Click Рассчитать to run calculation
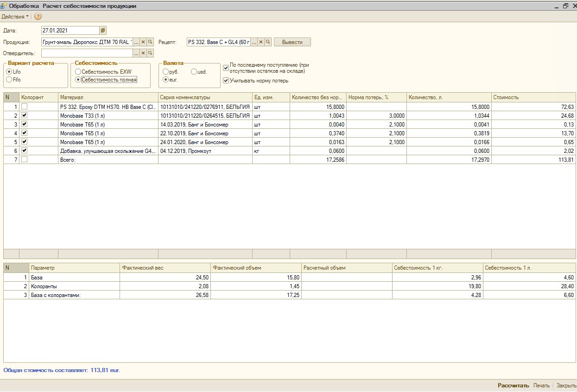The image size is (577, 392). tap(513, 386)
